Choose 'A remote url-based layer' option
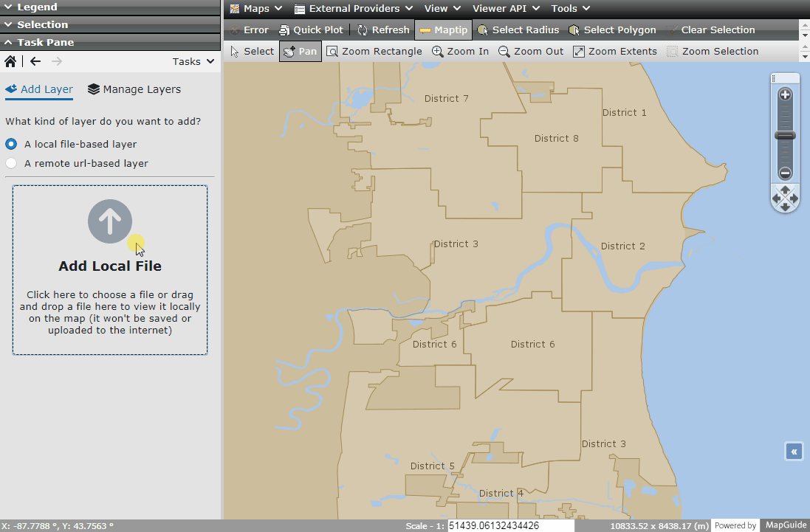Viewport: 810px width, 532px height. tap(11, 163)
